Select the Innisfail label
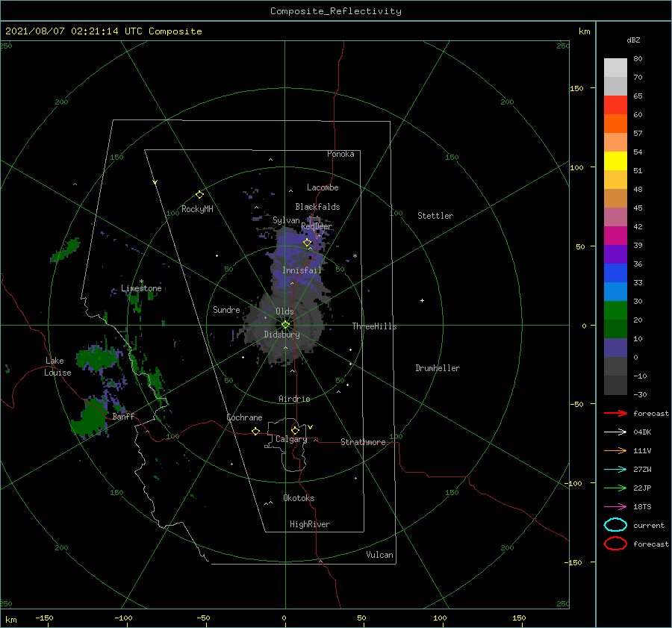The image size is (672, 628). point(302,270)
